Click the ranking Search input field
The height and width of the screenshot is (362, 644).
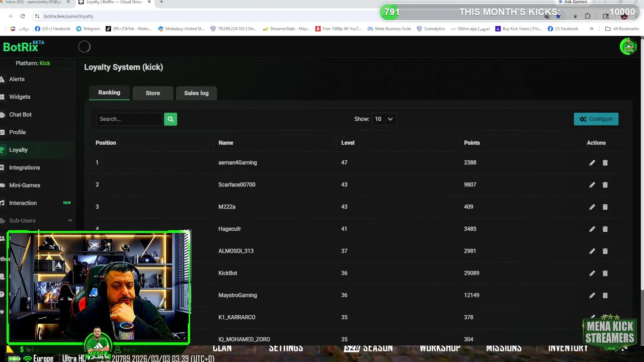point(130,119)
